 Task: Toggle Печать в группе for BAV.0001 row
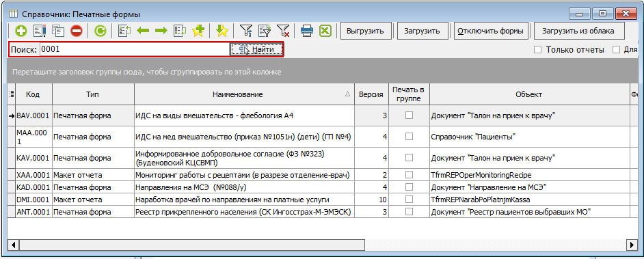point(409,115)
